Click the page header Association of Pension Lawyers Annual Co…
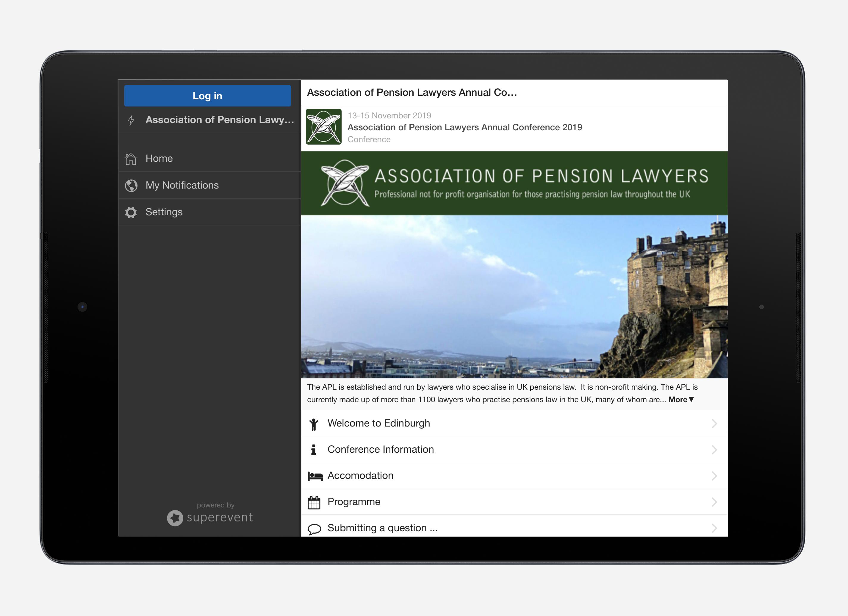 [412, 92]
